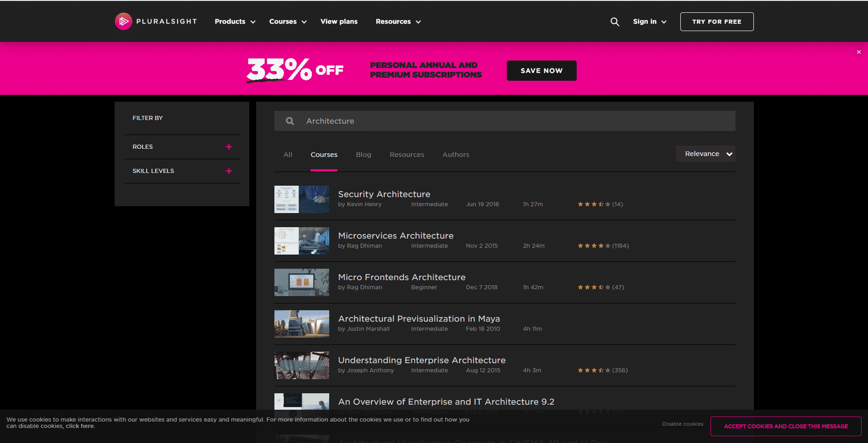Open the Products dropdown menu
This screenshot has width=868, height=443.
tap(235, 21)
